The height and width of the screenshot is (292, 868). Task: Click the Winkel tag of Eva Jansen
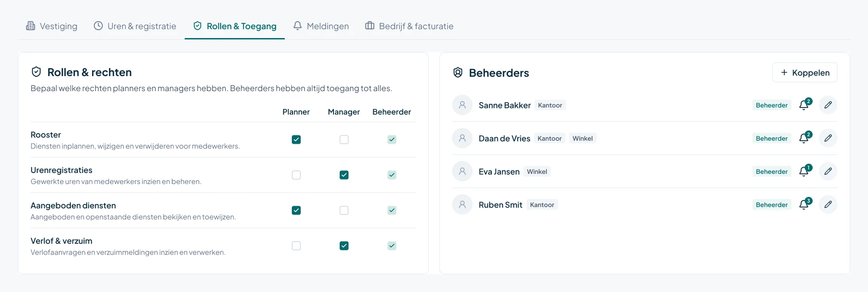coord(537,172)
